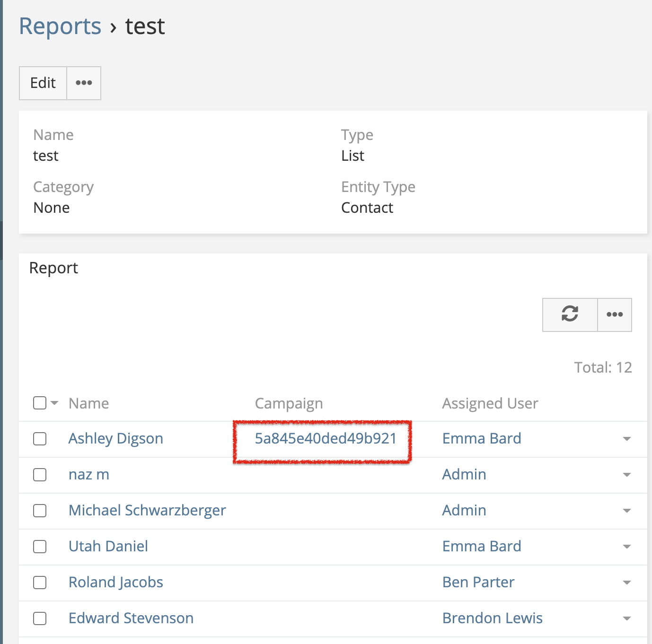The image size is (652, 644).
Task: Open Michael Schwarzberger contact
Action: click(147, 511)
